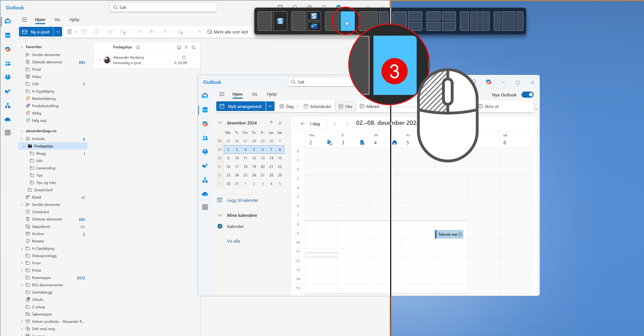644x336 pixels.
Task: Open the Vis tab in mail window
Action: [57, 20]
